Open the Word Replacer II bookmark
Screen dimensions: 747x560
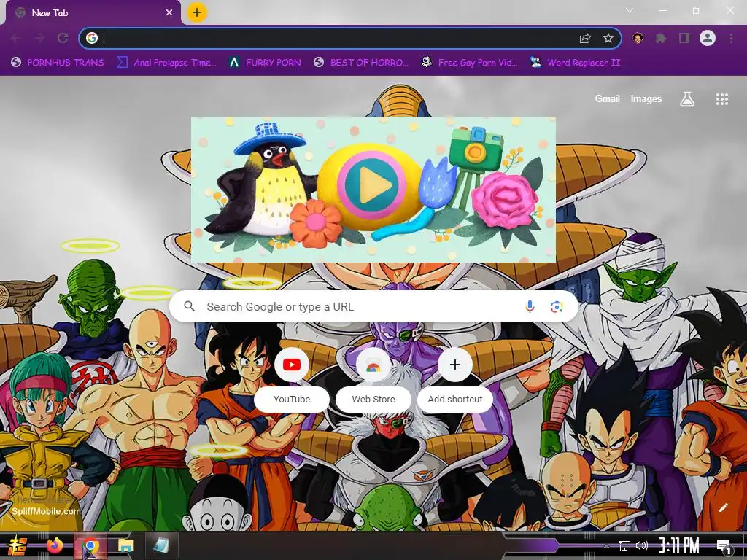point(575,63)
